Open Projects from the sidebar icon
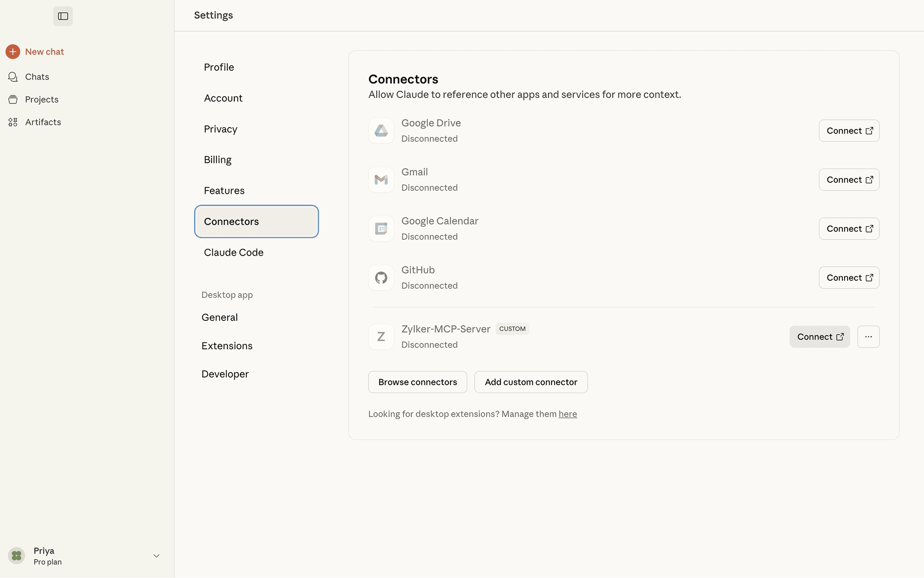 (13, 99)
